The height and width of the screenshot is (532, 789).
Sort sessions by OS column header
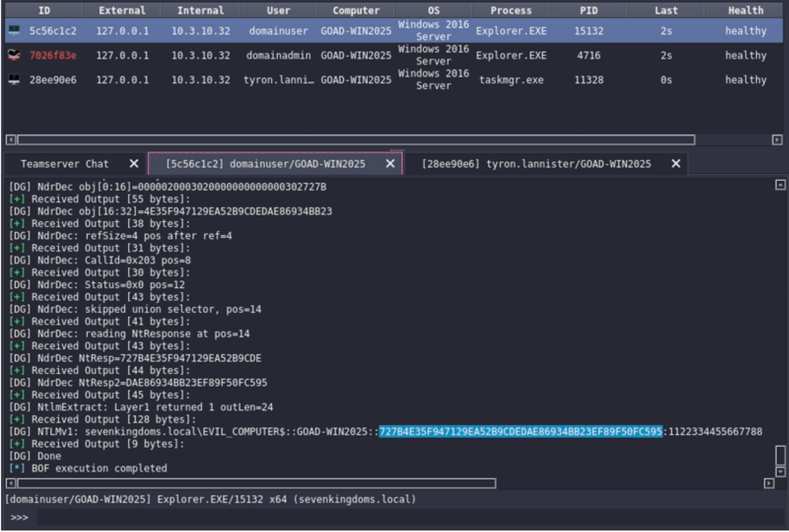pos(433,10)
